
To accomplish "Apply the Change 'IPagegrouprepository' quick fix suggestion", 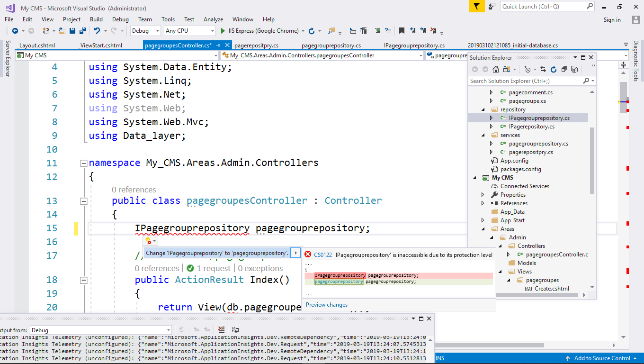I will pos(217,253).
